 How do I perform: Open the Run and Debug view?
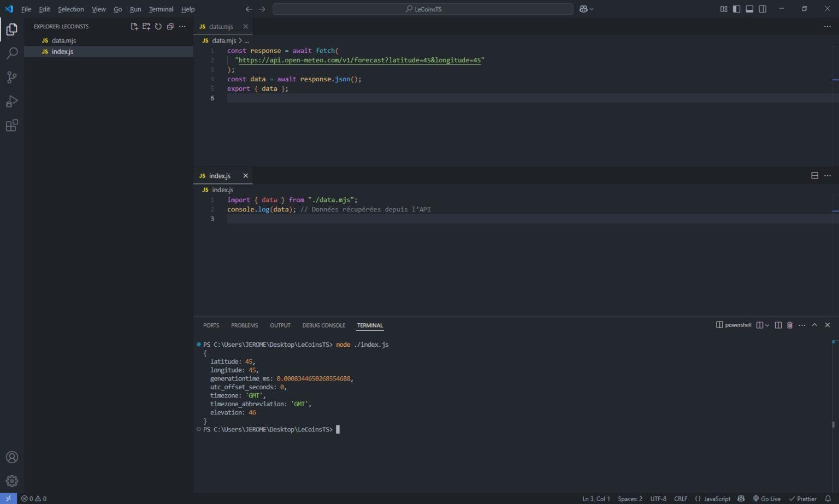click(x=11, y=102)
